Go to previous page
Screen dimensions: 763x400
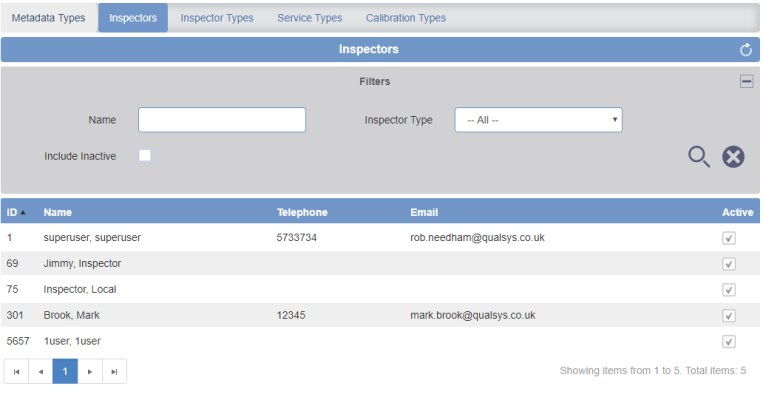(41, 372)
